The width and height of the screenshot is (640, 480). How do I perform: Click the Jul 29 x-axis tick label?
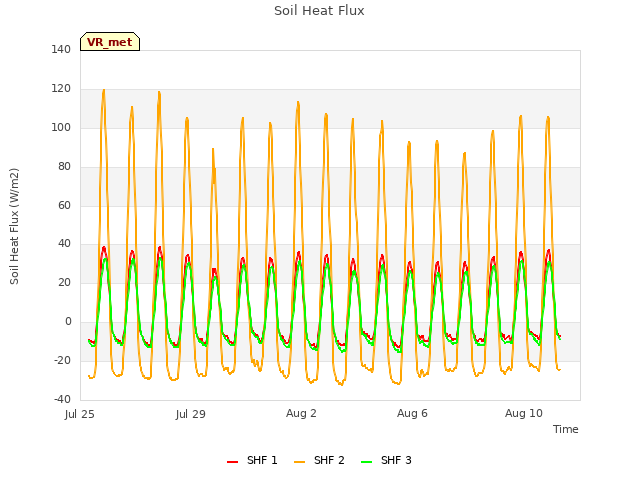pyautogui.click(x=191, y=414)
